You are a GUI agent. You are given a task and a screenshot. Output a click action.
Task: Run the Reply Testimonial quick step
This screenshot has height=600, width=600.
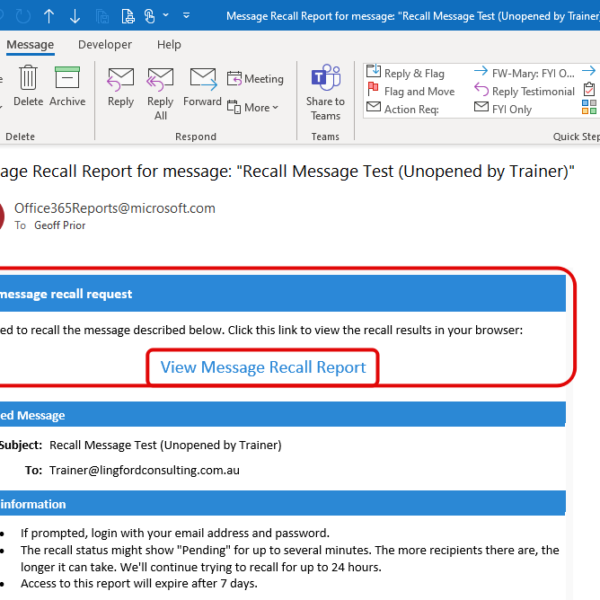point(524,91)
